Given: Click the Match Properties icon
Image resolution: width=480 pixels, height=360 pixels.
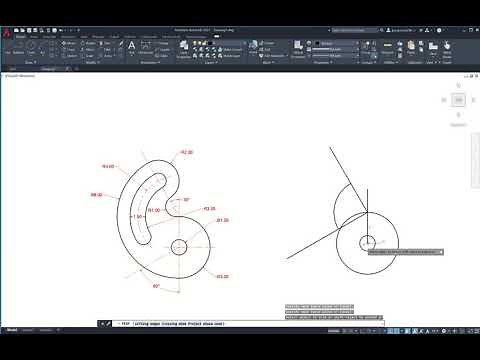Looking at the screenshot, I should (x=298, y=49).
